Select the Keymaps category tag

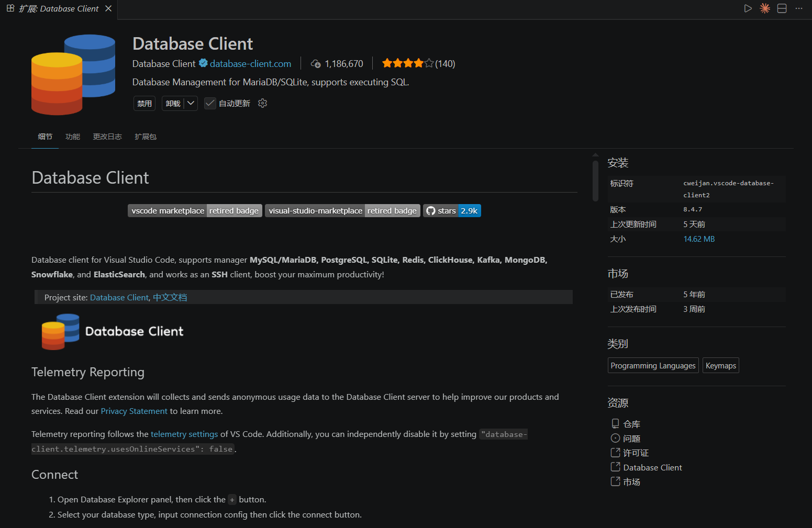721,365
